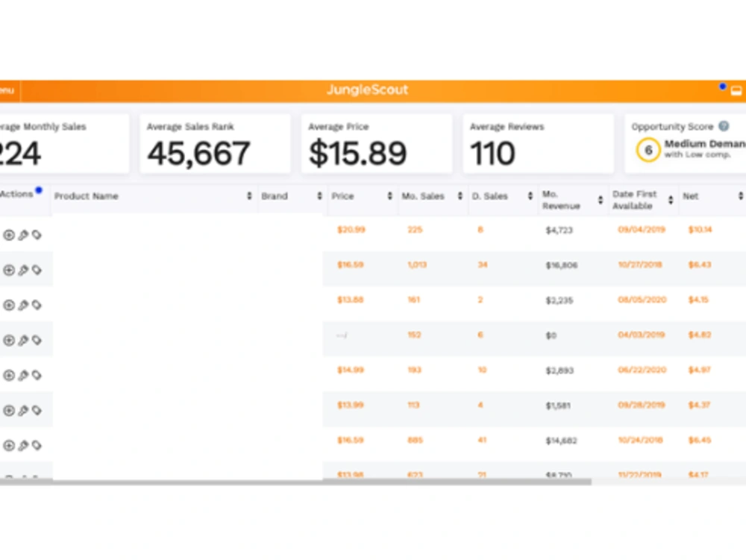Click pin icon in the $16,806 revenue row
This screenshot has height=560, width=746.
pyautogui.click(x=23, y=270)
